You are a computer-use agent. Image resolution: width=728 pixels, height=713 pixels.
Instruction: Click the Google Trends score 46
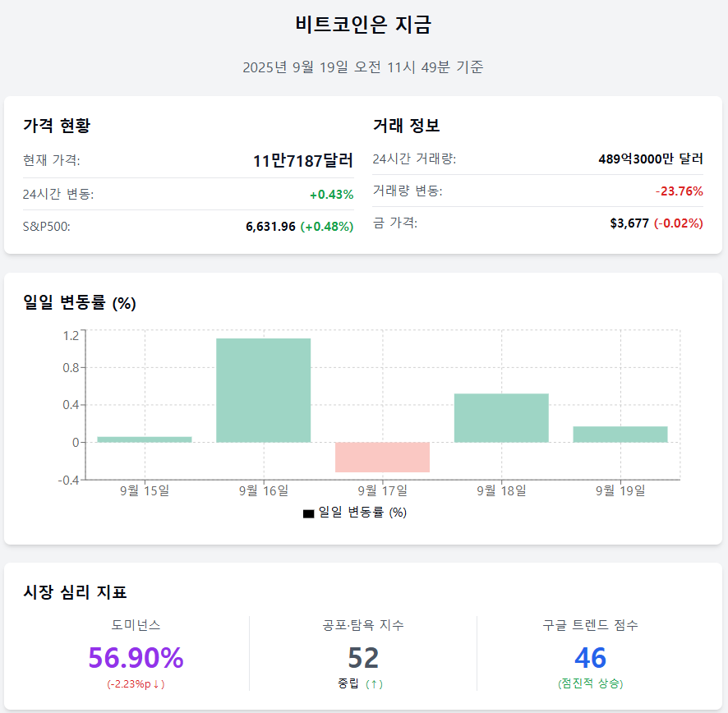[590, 658]
